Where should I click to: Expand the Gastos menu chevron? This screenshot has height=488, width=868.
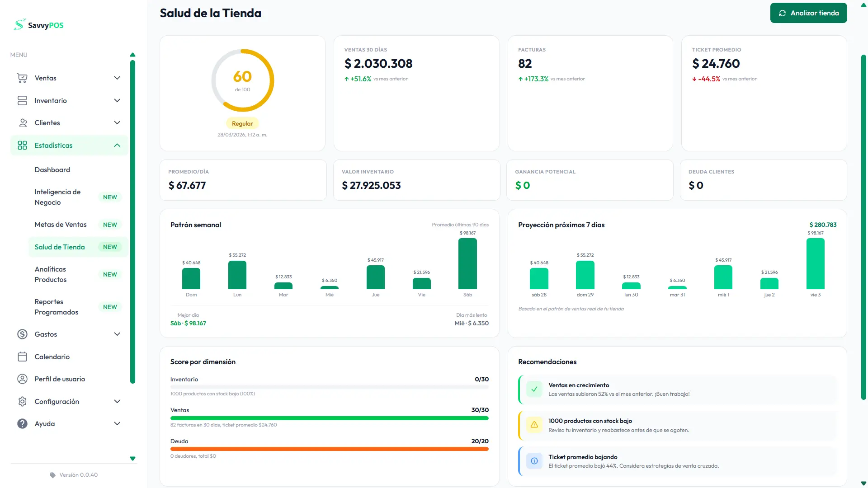(117, 334)
